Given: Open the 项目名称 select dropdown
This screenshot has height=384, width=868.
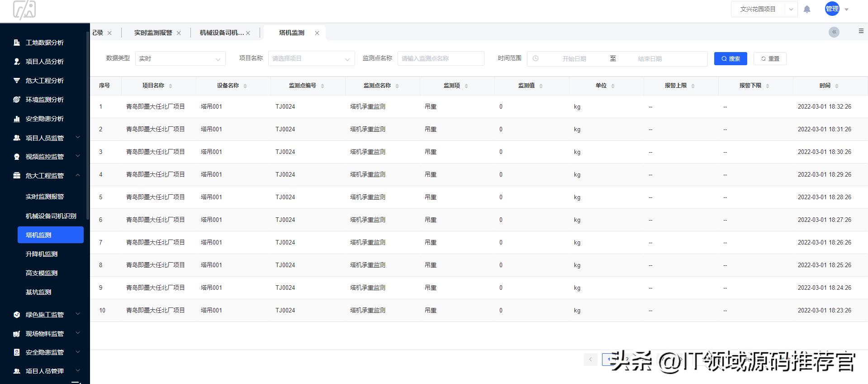Looking at the screenshot, I should pyautogui.click(x=311, y=58).
